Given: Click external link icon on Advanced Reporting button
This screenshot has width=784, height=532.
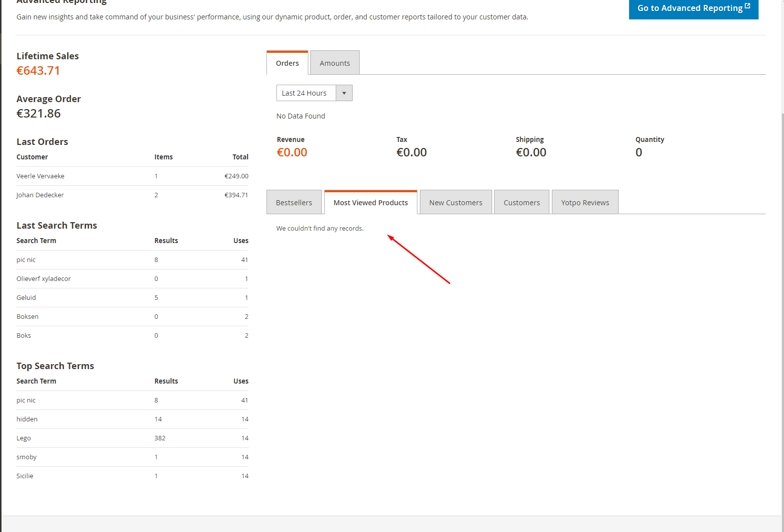Looking at the screenshot, I should (x=747, y=6).
